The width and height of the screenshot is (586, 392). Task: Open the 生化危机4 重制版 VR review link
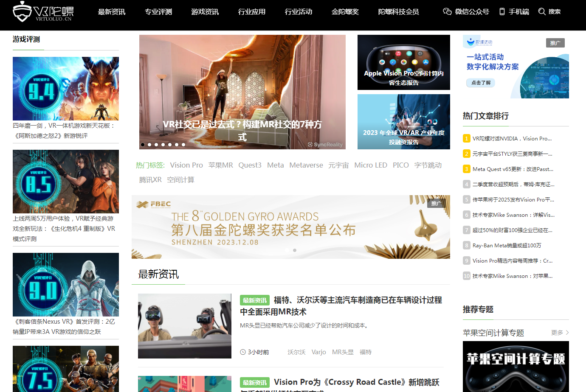point(64,229)
